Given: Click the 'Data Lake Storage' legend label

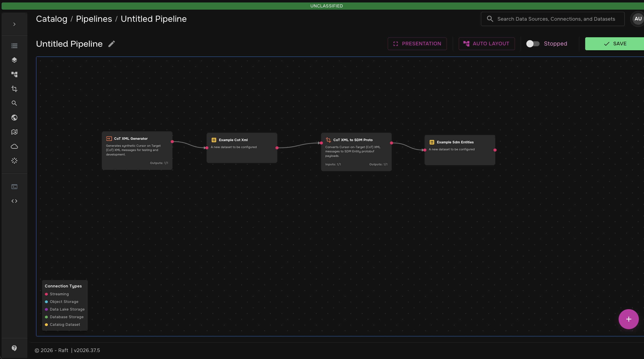Looking at the screenshot, I should [x=67, y=309].
